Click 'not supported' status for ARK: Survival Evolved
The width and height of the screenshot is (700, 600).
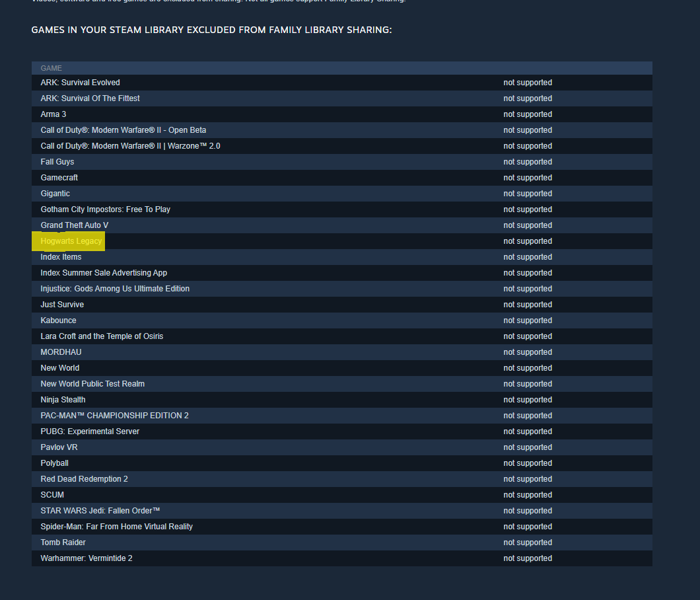pos(528,83)
